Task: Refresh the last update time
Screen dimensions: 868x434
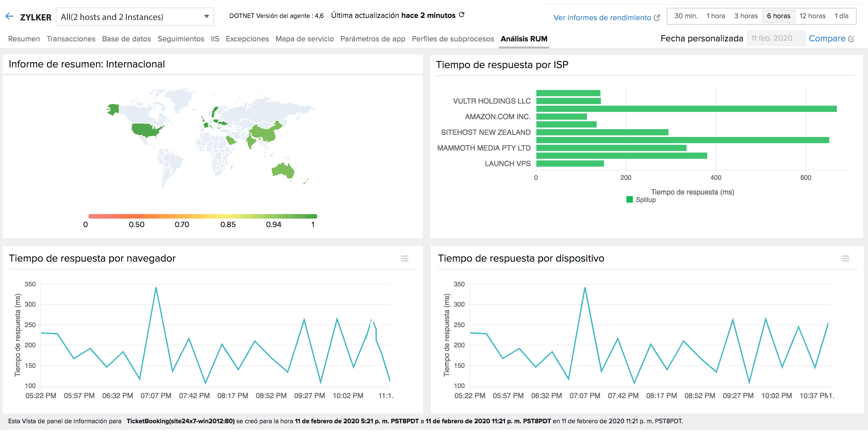Action: point(462,15)
